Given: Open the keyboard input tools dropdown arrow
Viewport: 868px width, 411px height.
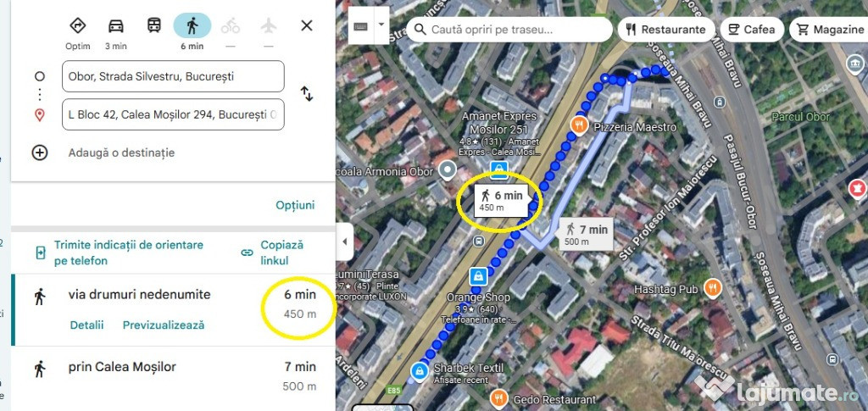Looking at the screenshot, I should (381, 25).
